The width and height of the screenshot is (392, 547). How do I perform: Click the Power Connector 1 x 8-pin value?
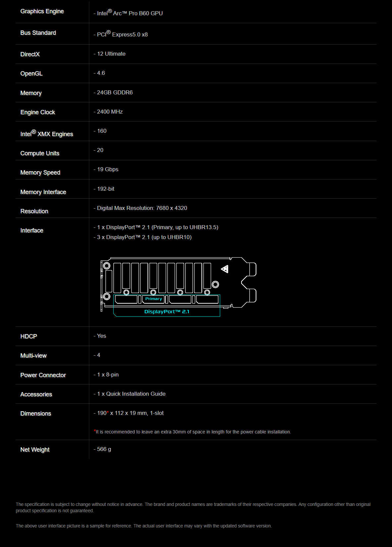click(x=108, y=374)
